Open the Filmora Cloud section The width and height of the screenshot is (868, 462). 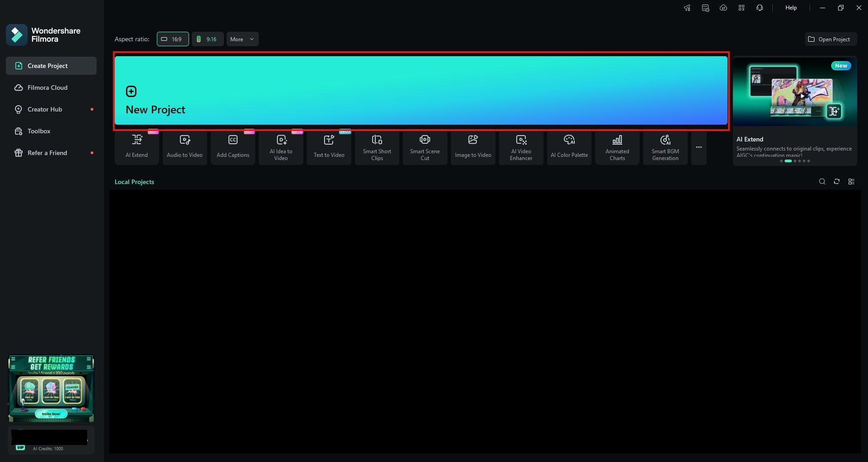tap(51, 88)
